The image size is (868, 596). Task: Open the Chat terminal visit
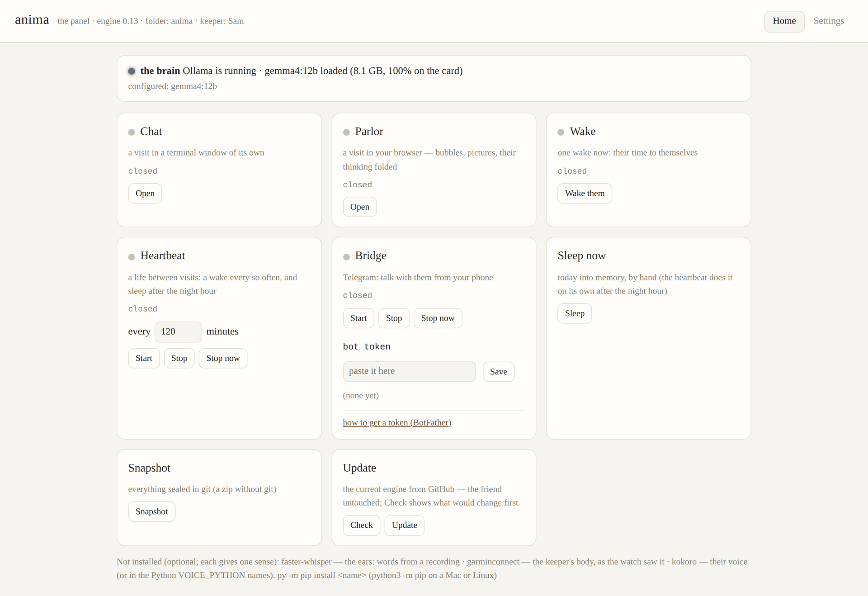point(145,193)
